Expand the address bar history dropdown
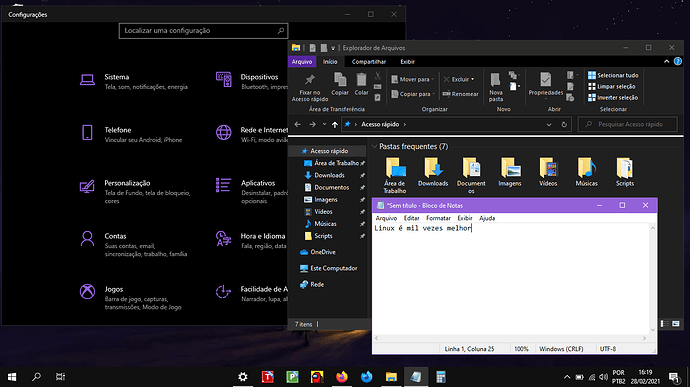The image size is (690, 387). (x=549, y=125)
